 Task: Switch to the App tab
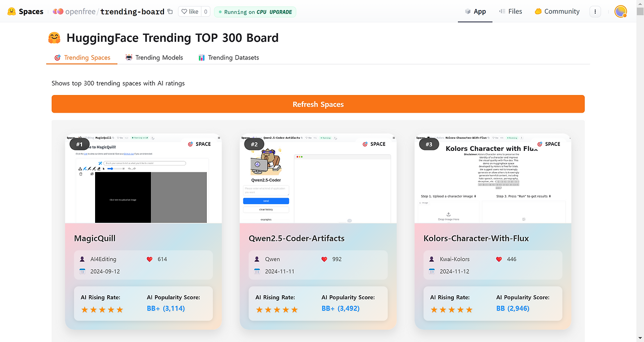pos(475,12)
